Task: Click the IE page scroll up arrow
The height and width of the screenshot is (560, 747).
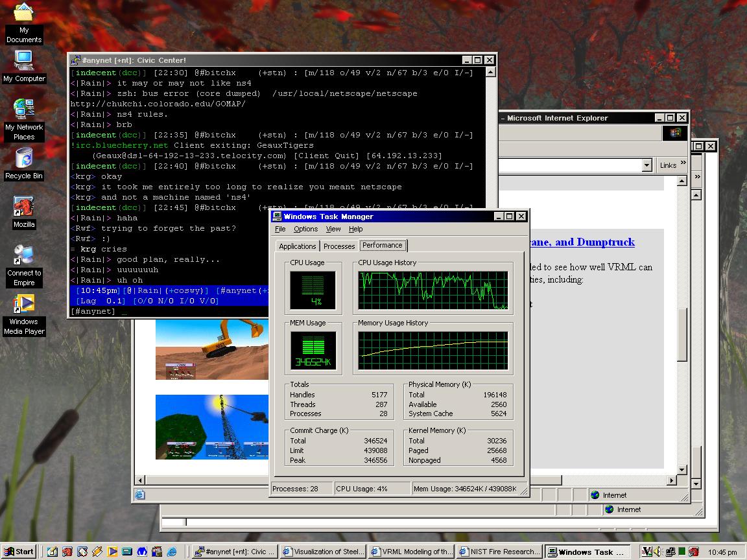Action: pos(682,181)
